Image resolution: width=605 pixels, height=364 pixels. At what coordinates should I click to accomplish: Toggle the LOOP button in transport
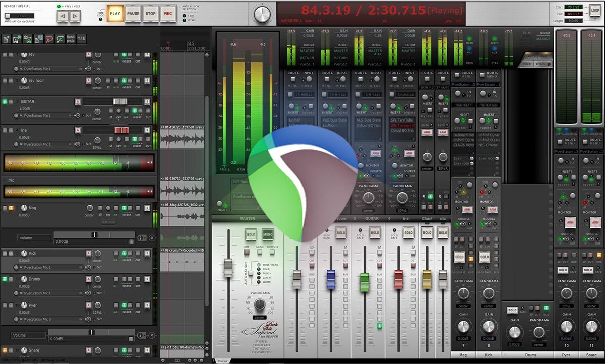594,10
